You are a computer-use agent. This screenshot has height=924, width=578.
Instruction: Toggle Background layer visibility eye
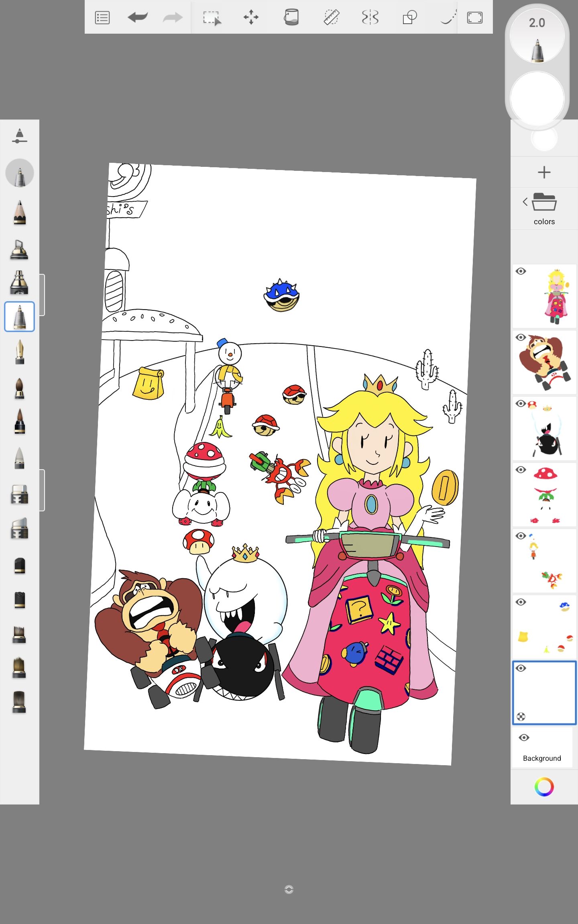tap(524, 738)
